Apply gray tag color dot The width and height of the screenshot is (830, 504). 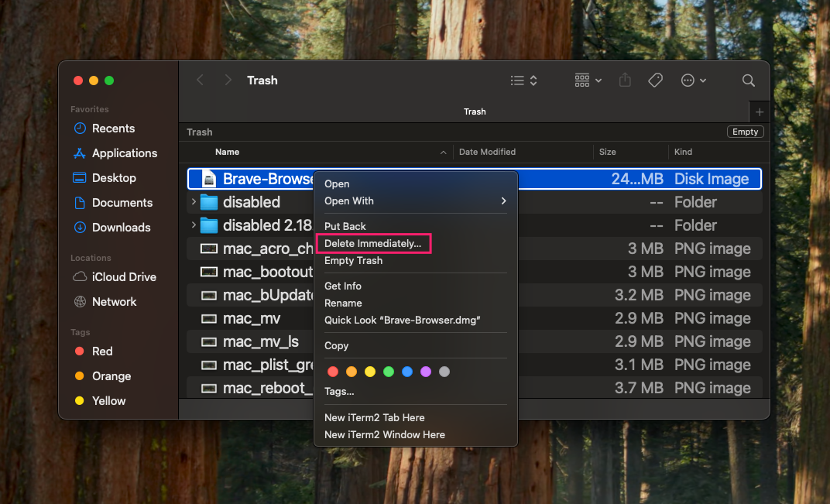pyautogui.click(x=444, y=372)
